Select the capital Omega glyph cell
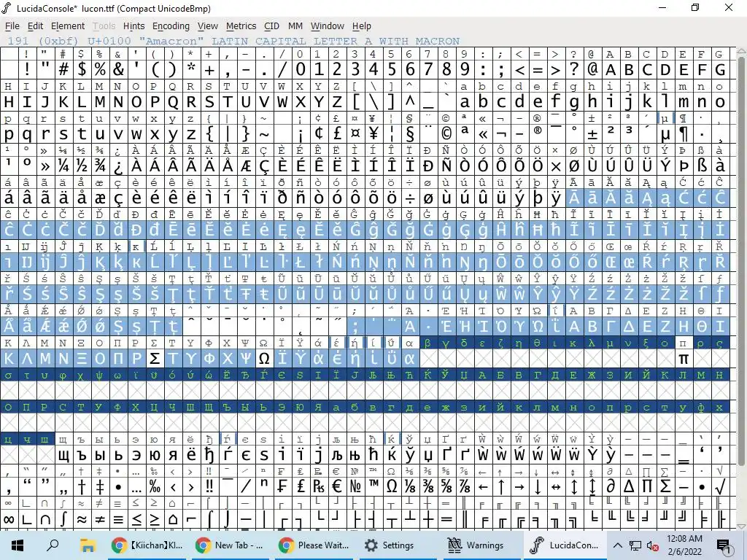The image size is (747, 560). coord(264,358)
